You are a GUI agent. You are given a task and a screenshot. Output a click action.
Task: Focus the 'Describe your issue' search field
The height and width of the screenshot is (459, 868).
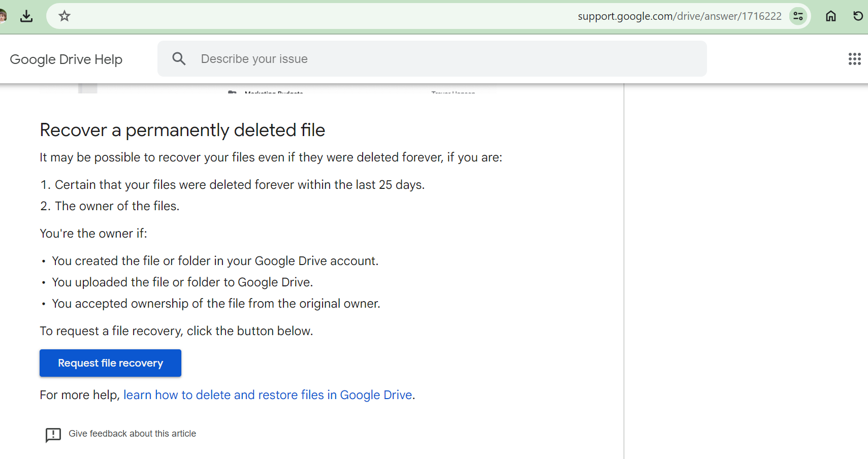(432, 59)
